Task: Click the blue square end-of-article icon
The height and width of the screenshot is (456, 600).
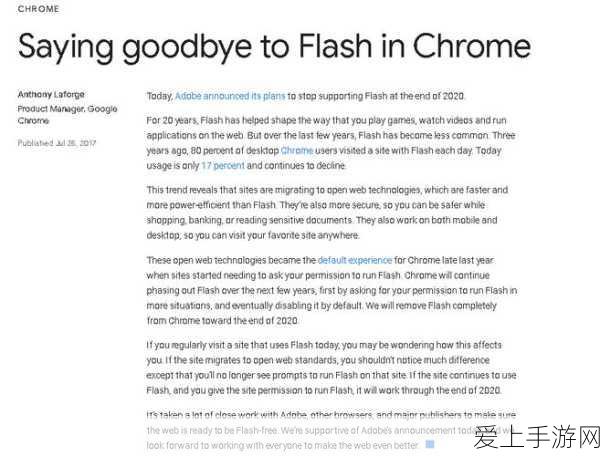Action: tap(430, 444)
